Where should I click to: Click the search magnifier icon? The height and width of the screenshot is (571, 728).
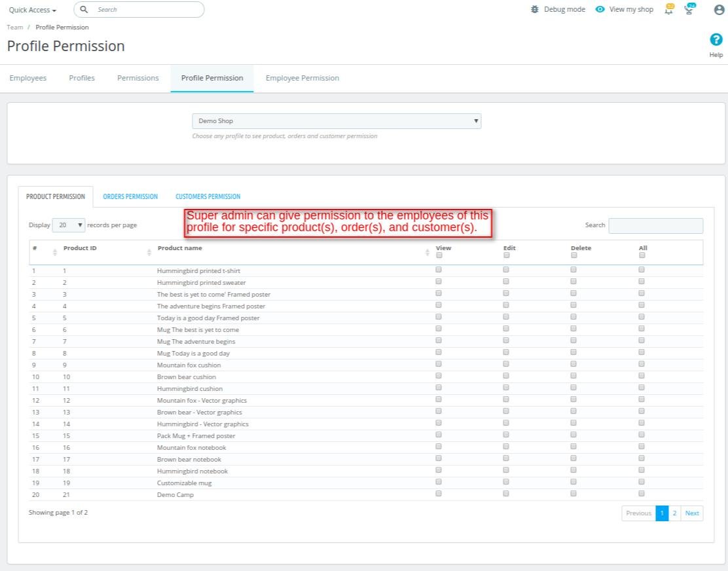(x=84, y=9)
